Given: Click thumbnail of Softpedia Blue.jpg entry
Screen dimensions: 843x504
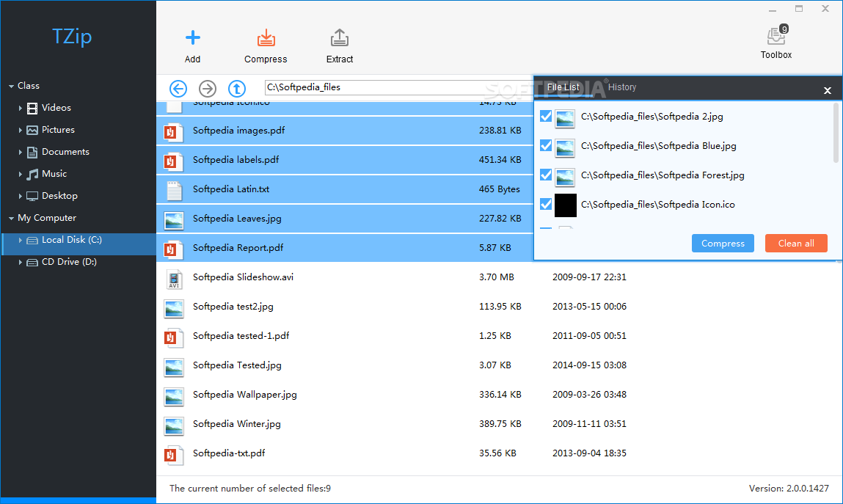Looking at the screenshot, I should [565, 147].
